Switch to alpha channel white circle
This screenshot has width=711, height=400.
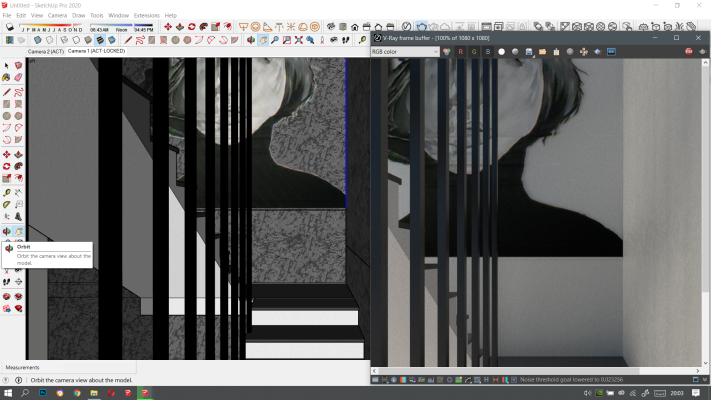(502, 52)
